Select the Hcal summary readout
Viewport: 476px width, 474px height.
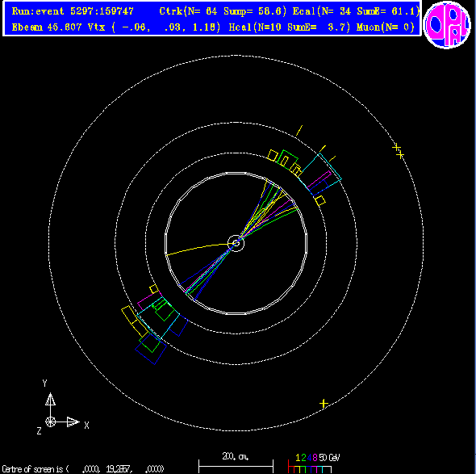pos(290,27)
